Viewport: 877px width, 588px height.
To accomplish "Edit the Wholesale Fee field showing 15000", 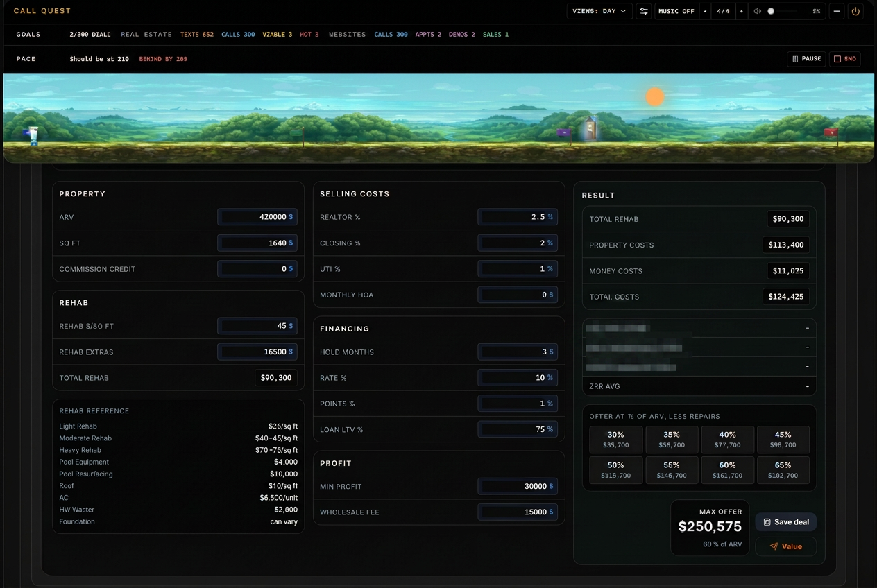I will coord(518,512).
